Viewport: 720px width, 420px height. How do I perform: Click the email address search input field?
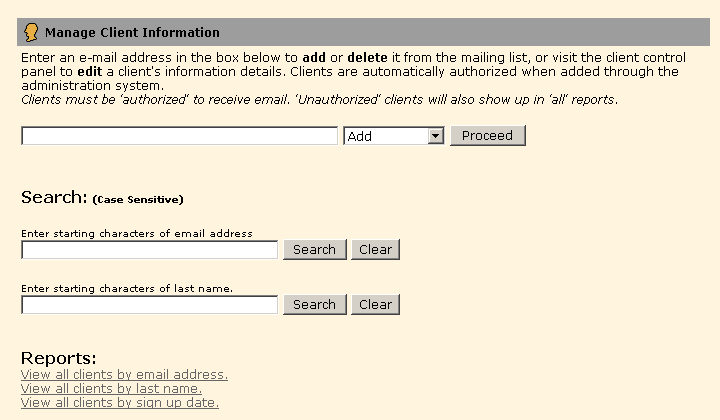click(149, 250)
